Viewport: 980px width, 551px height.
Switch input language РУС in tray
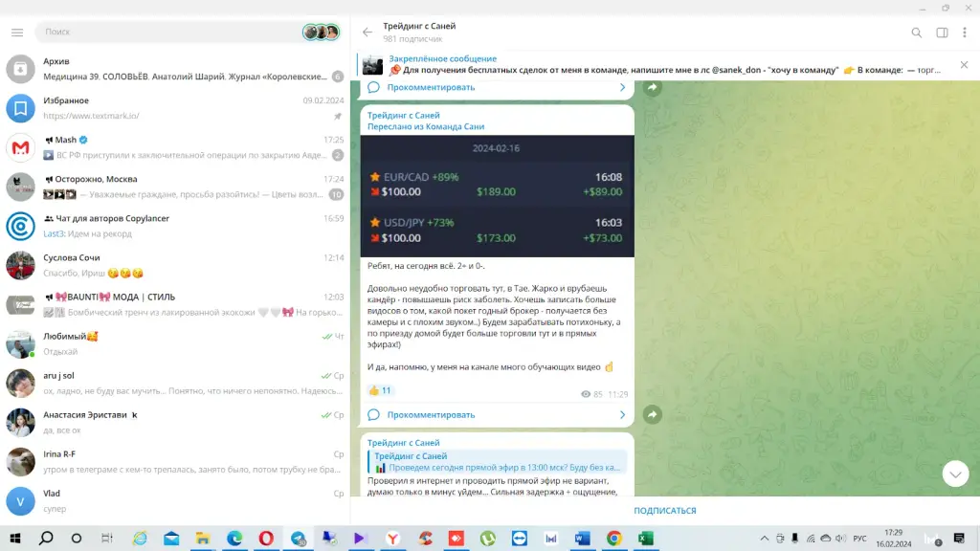pyautogui.click(x=860, y=539)
